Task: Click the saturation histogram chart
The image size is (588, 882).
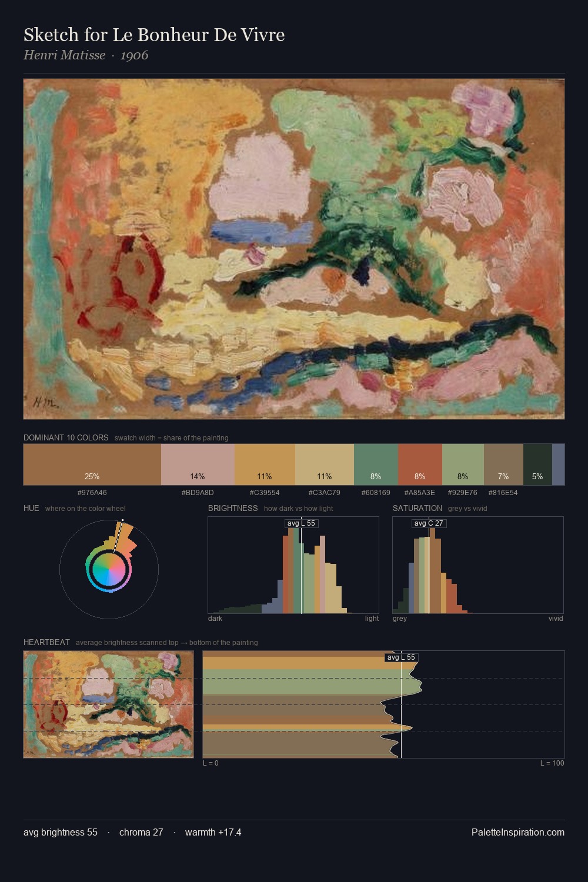Action: (x=478, y=565)
